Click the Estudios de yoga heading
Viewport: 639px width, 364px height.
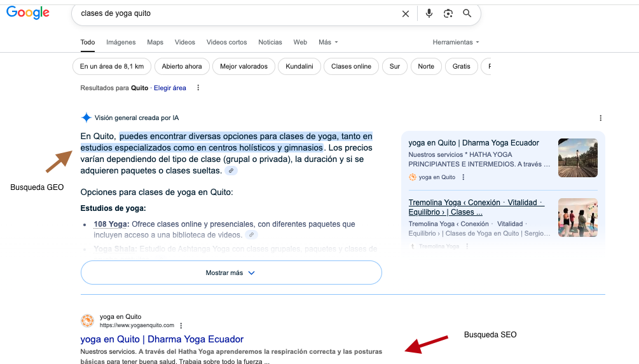(113, 208)
